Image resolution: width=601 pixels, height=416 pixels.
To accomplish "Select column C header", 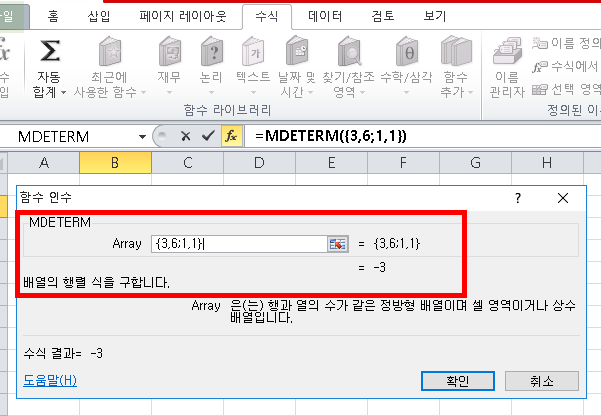I will (187, 163).
